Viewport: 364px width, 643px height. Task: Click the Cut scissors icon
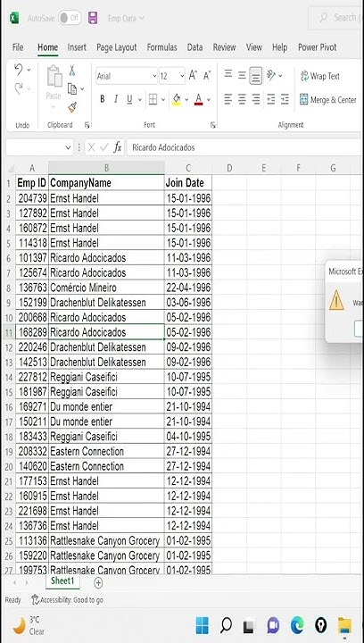[72, 71]
